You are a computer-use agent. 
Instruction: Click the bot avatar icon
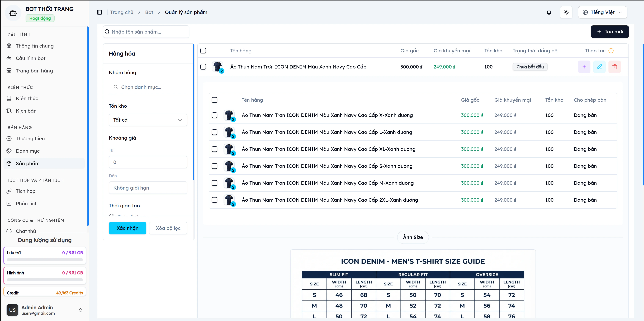(x=13, y=13)
